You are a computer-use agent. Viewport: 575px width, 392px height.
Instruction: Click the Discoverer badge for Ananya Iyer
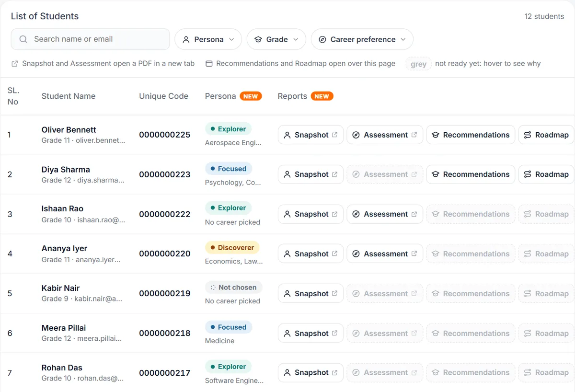pos(232,248)
